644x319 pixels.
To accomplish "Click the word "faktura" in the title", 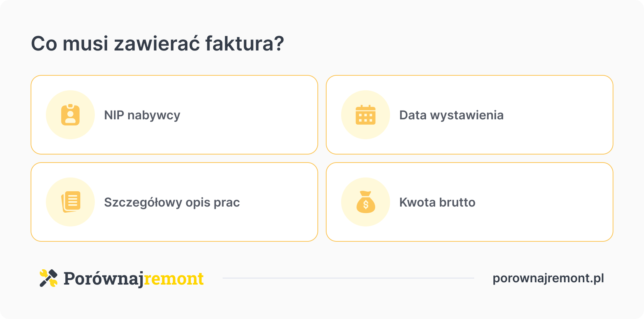I will (239, 44).
